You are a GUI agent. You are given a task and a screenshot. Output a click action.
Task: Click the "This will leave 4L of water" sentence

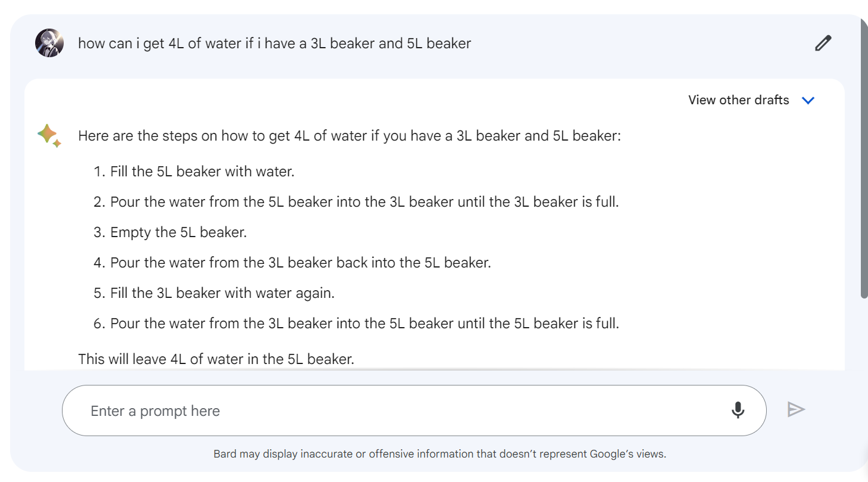click(x=216, y=359)
